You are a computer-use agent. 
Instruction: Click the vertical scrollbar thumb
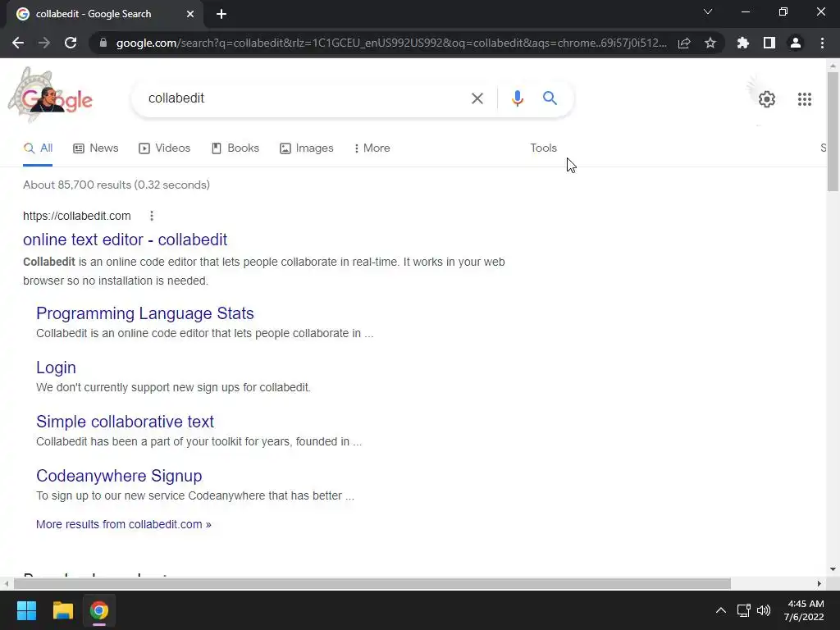(x=833, y=131)
